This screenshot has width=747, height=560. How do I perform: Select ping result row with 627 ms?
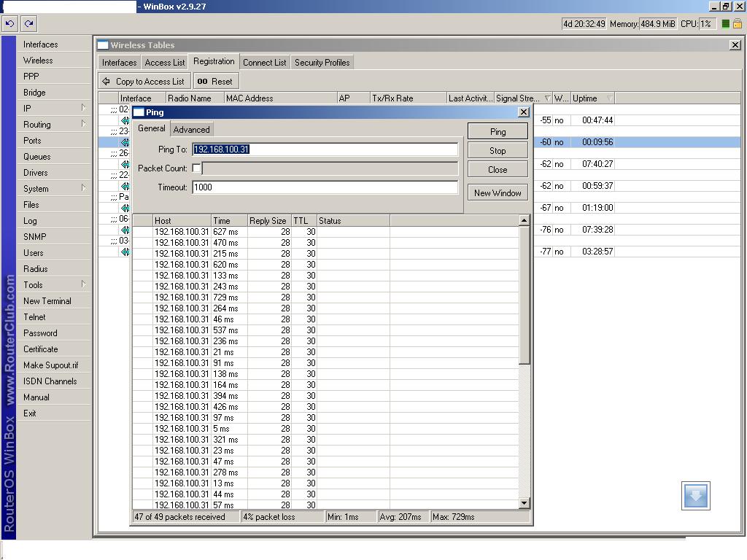[x=326, y=232]
